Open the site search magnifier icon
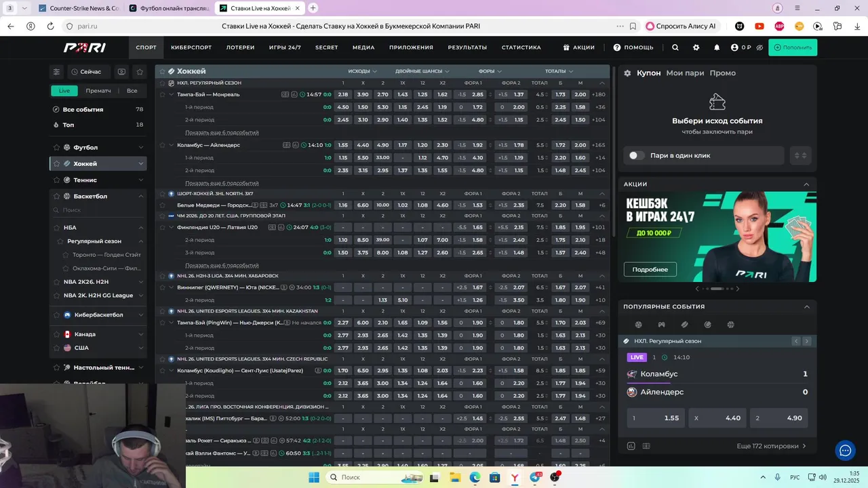This screenshot has height=488, width=868. pyautogui.click(x=675, y=47)
